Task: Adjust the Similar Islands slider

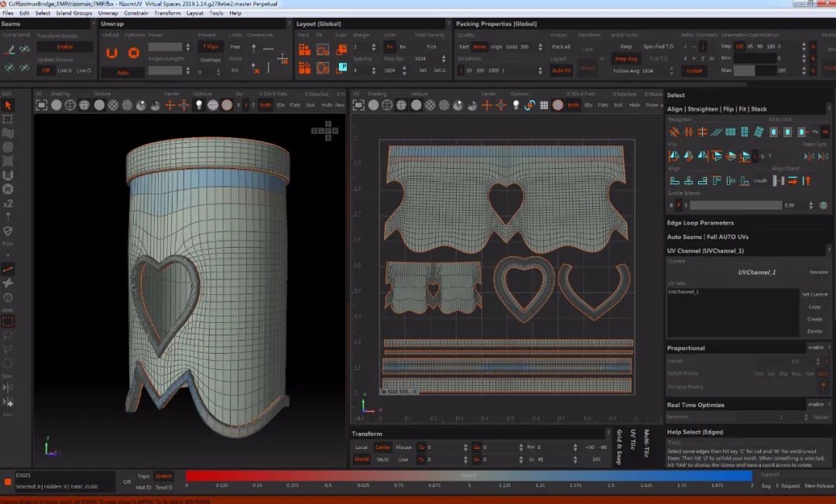Action: (735, 205)
